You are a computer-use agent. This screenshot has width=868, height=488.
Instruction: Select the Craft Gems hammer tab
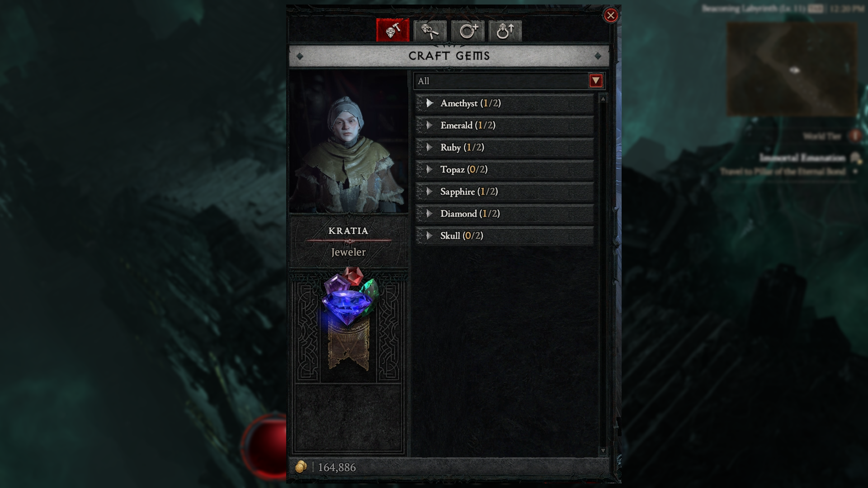[x=392, y=31]
